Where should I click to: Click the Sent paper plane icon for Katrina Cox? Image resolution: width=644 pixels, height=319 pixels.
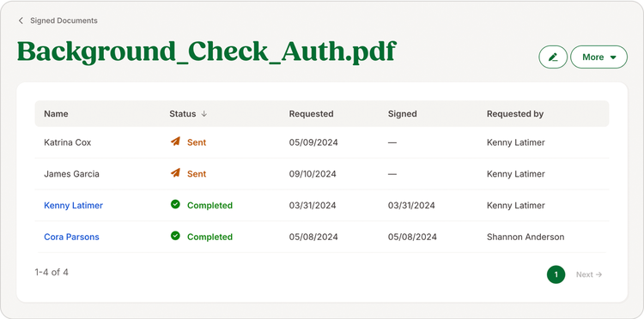pos(175,141)
